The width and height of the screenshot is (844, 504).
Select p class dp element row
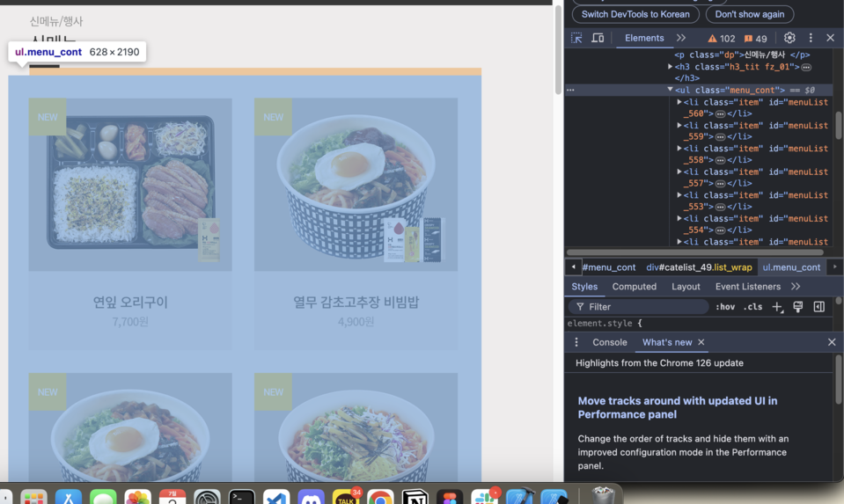[x=742, y=55]
